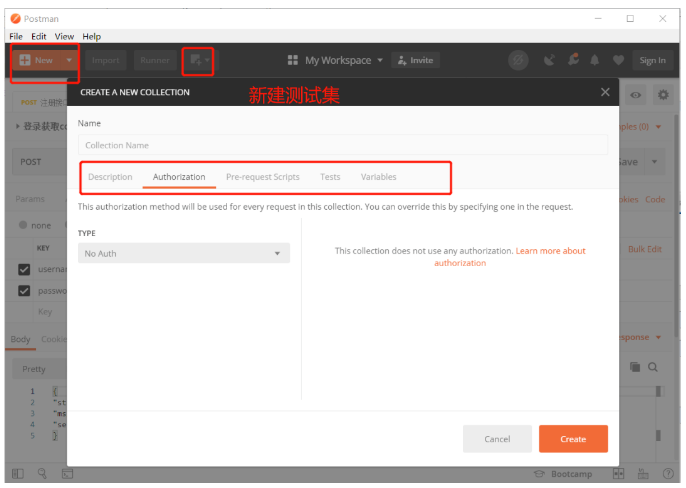Open the Edit menu
Viewport: 686px width, 488px height.
click(x=38, y=36)
